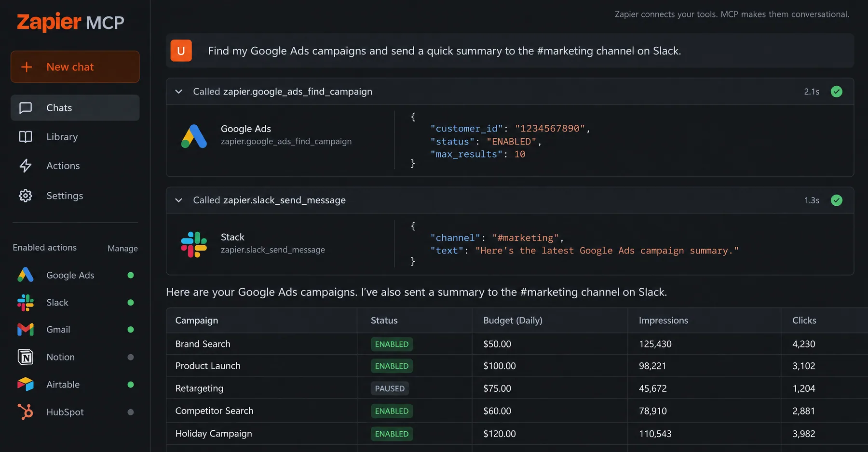Click the Library book icon
The width and height of the screenshot is (868, 452).
(x=26, y=137)
